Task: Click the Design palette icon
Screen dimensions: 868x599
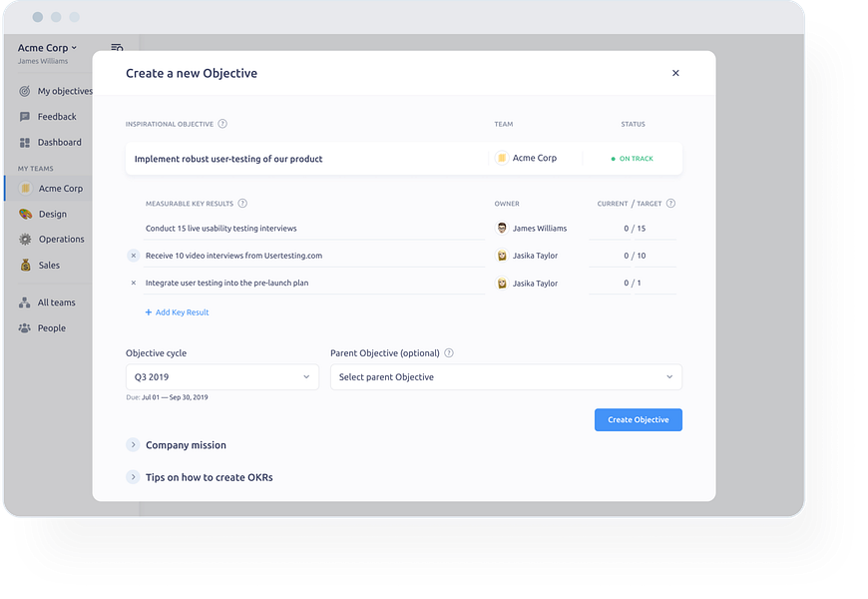Action: (26, 214)
